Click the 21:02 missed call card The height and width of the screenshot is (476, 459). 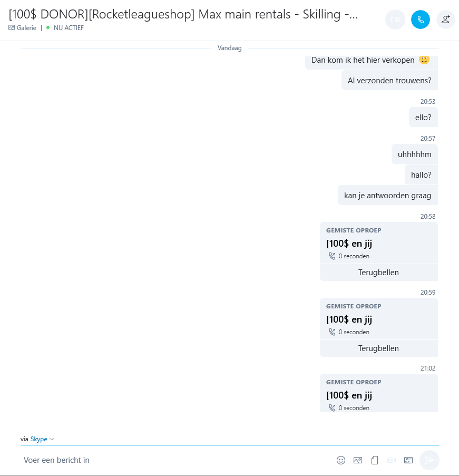tap(379, 393)
